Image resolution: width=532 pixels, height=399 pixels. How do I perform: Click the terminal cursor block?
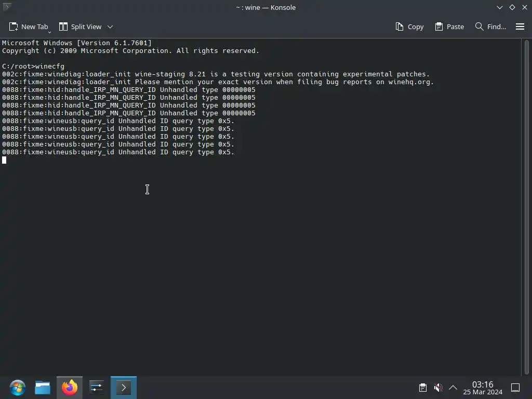pos(4,160)
